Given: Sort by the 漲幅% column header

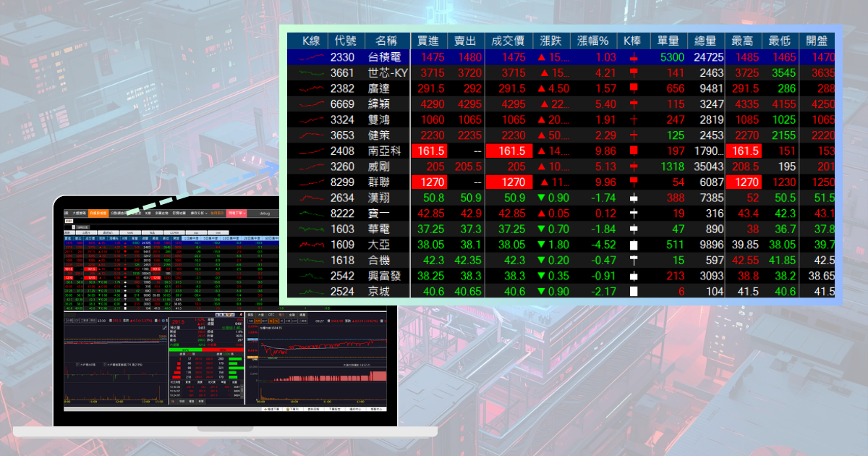Looking at the screenshot, I should coord(592,41).
